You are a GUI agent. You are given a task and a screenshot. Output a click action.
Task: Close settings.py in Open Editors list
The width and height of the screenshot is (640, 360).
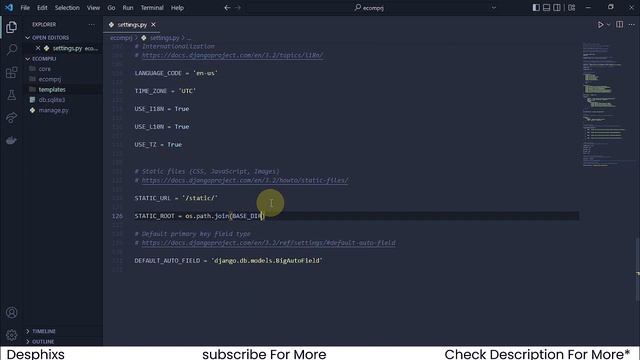pyautogui.click(x=38, y=48)
